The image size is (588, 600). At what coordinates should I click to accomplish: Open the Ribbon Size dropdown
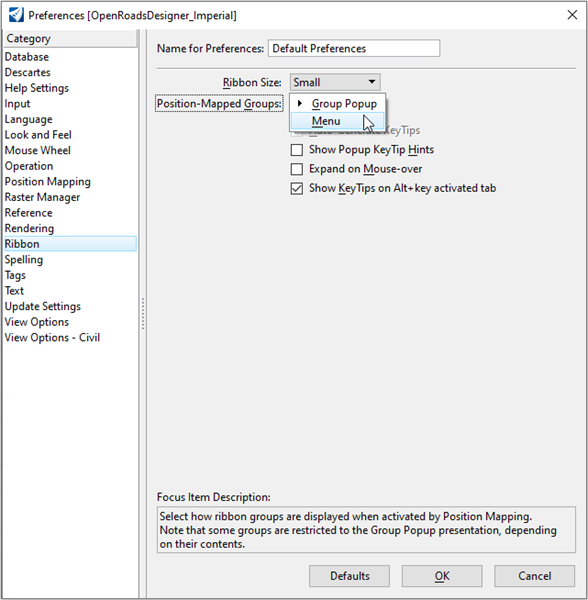click(x=335, y=82)
